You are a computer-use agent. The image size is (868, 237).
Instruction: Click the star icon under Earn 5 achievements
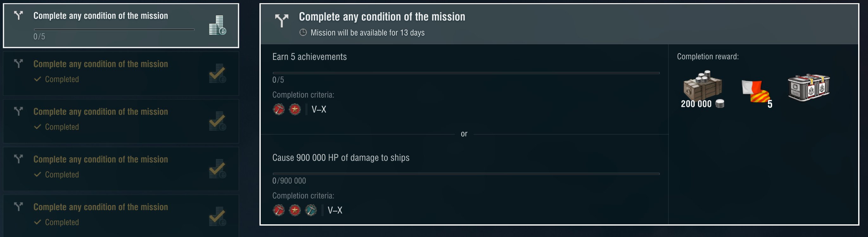[x=295, y=109]
